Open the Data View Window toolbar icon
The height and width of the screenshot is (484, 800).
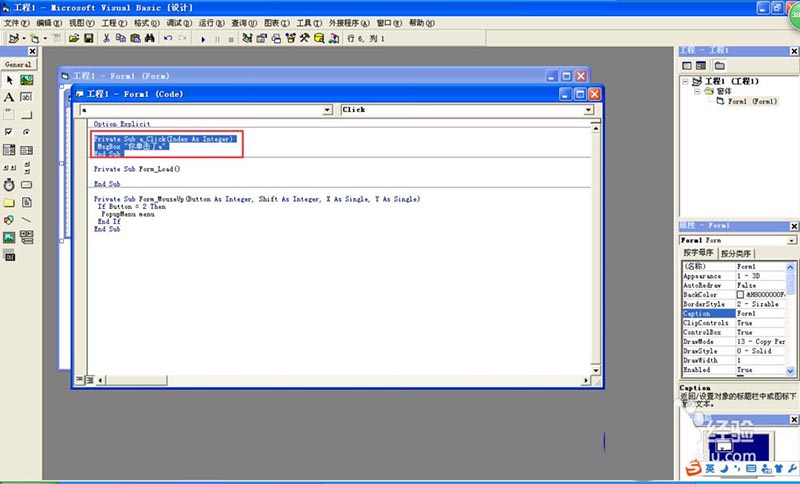coord(319,38)
